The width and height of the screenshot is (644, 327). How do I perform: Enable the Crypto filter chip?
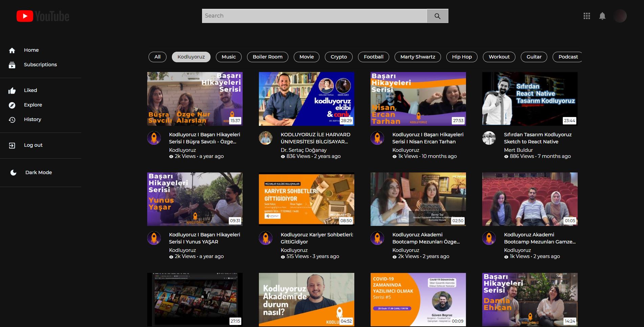(338, 57)
